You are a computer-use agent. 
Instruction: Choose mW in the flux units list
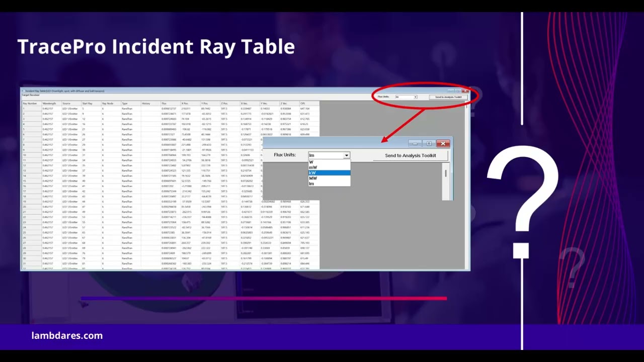[x=329, y=167]
